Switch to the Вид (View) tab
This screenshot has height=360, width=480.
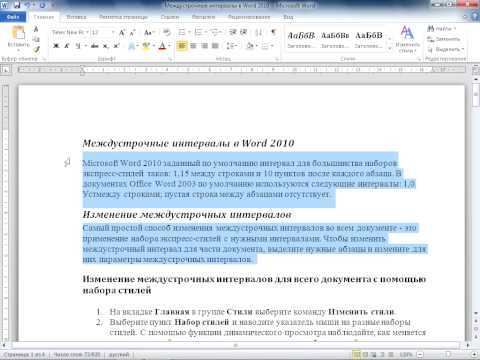(x=288, y=17)
